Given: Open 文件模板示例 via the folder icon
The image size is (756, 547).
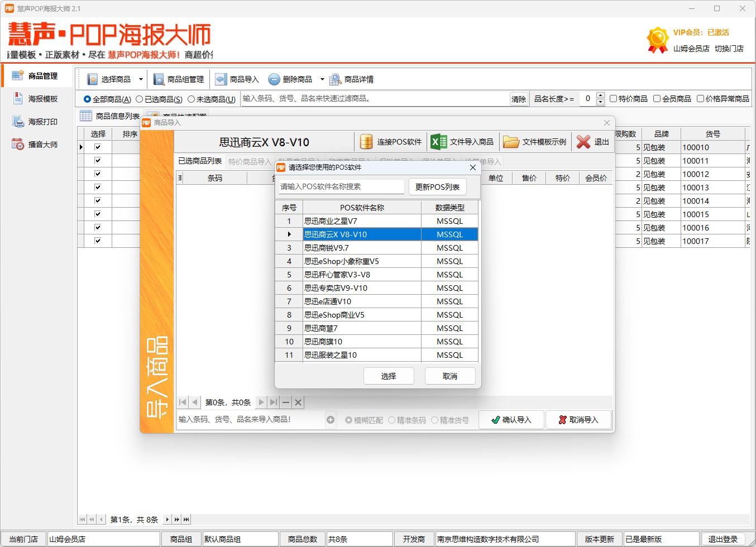Looking at the screenshot, I should [512, 141].
